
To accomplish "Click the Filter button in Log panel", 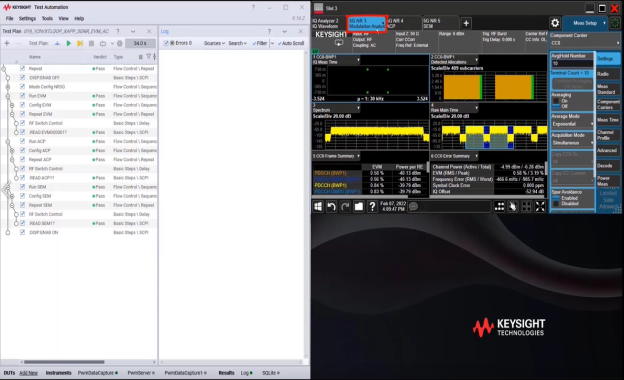I will (259, 43).
